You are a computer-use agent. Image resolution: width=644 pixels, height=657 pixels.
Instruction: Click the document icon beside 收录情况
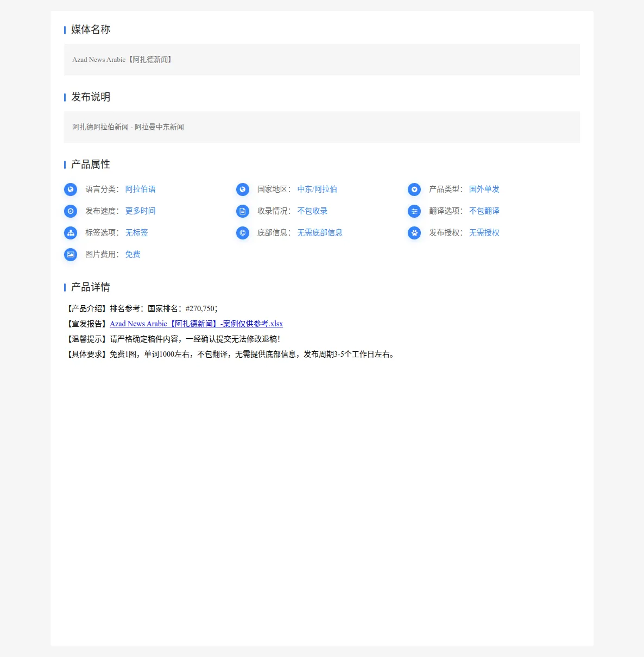[243, 211]
